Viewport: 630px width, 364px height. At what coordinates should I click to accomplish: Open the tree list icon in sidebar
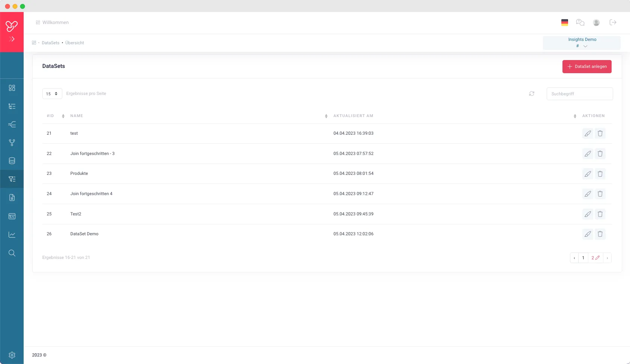[12, 106]
